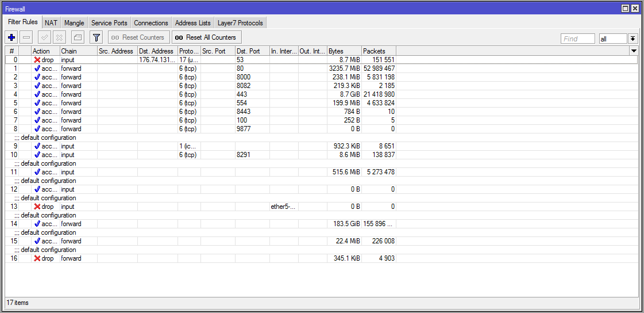Click accept icon of rule 15
This screenshot has height=313, width=644.
(x=37, y=242)
